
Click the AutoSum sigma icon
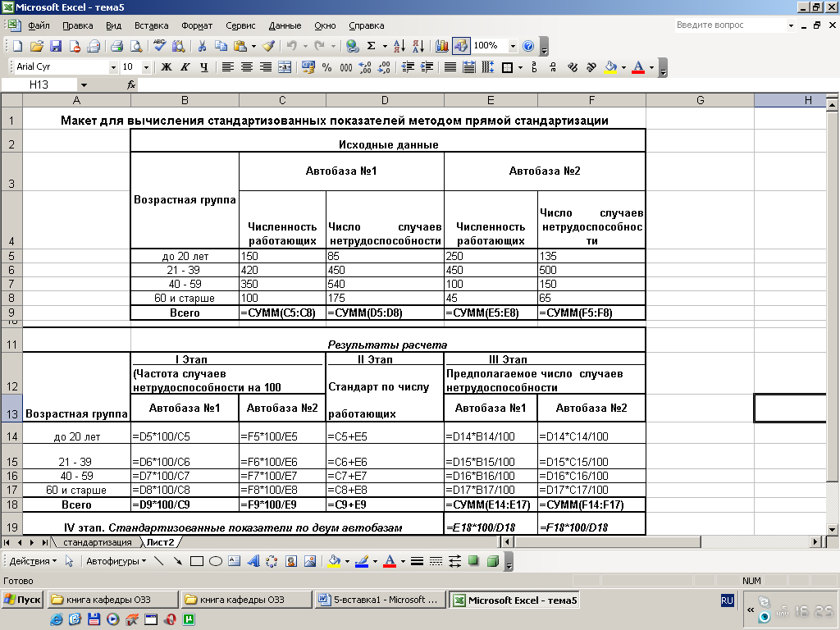372,46
